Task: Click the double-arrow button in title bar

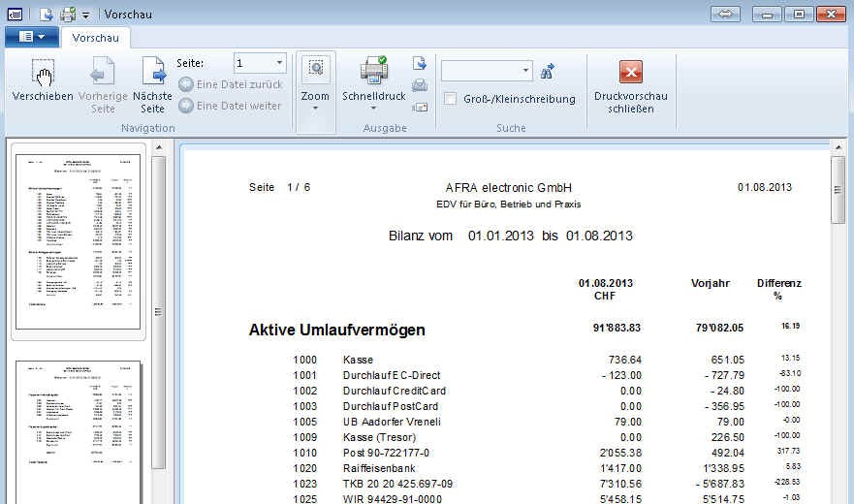Action: [725, 15]
